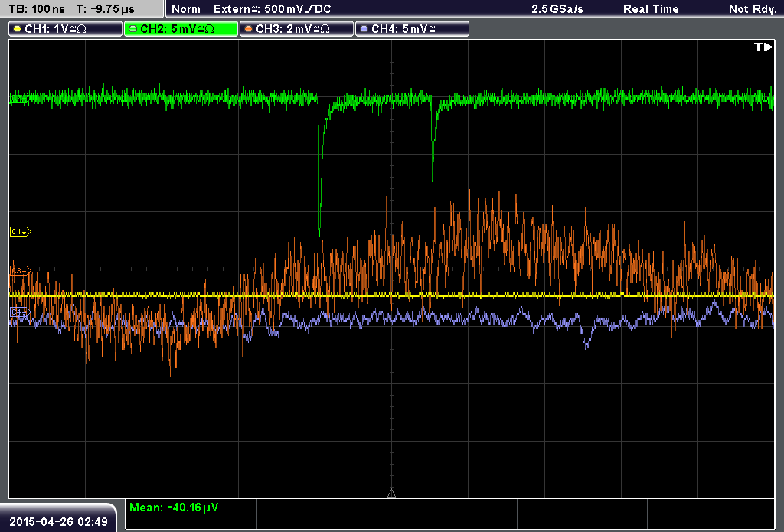Screen dimensions: 784x532
Task: Click the Mean: -40.16 µV measurement
Action: [x=174, y=508]
